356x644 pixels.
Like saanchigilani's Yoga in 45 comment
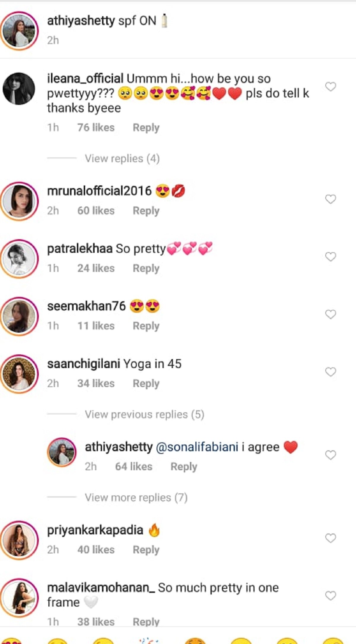(x=330, y=372)
